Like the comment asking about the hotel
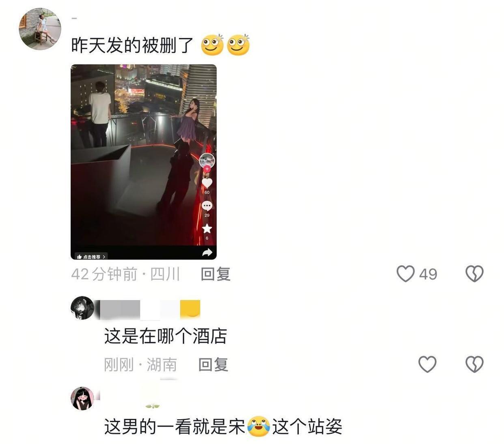The height and width of the screenshot is (444, 504). 427,364
